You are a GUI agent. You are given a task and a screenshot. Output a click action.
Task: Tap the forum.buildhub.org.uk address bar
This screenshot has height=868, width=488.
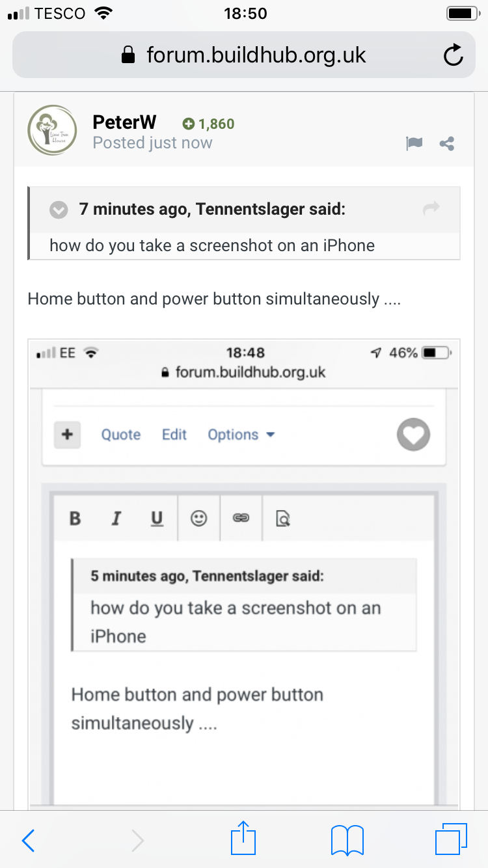coord(244,55)
